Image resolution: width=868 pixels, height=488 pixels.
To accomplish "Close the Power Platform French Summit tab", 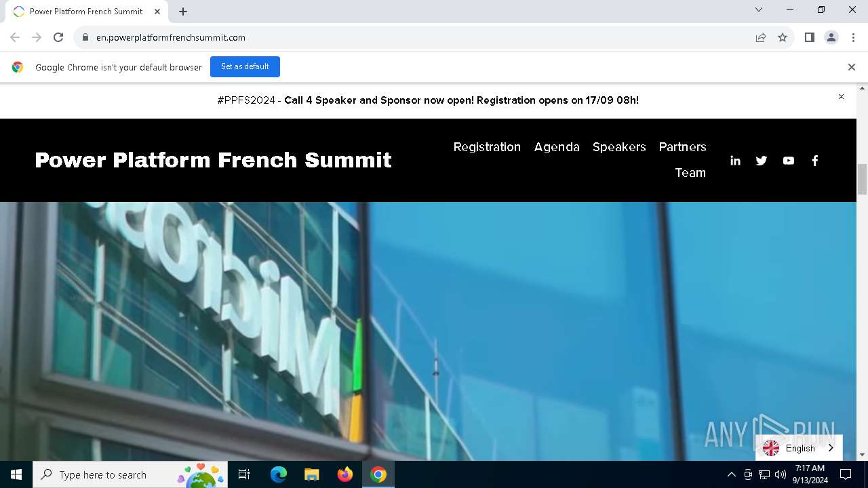I will point(157,12).
